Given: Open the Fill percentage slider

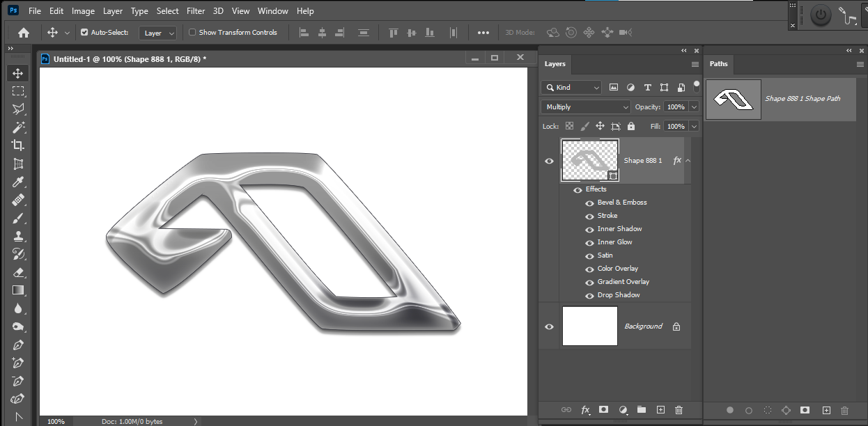Looking at the screenshot, I should [x=694, y=126].
